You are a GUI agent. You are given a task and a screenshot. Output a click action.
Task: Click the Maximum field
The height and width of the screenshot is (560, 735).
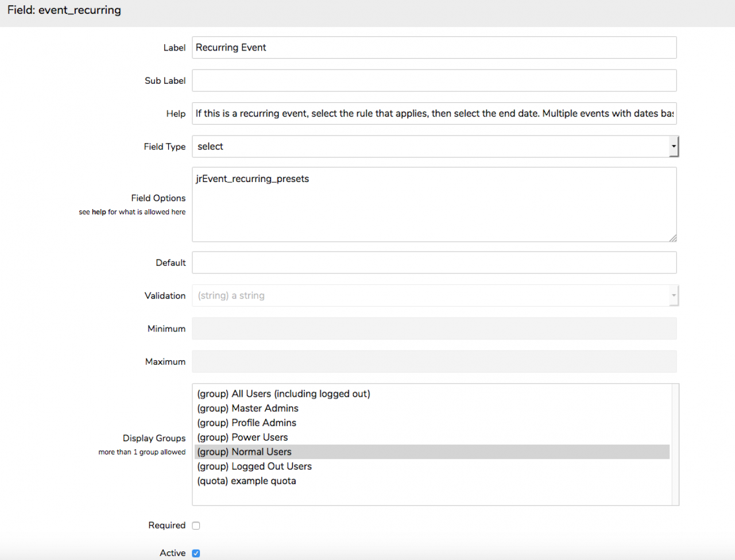[x=434, y=362]
